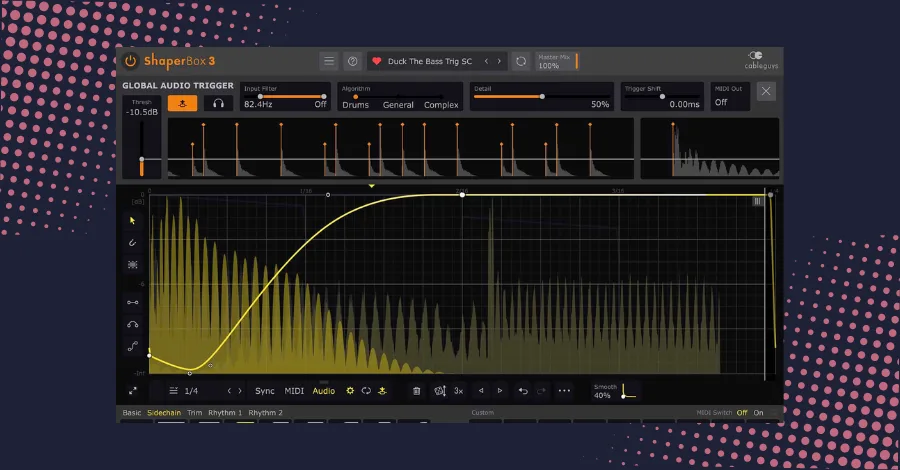Select the Complex algorithm
Screen dimensions: 900x470
coord(441,105)
